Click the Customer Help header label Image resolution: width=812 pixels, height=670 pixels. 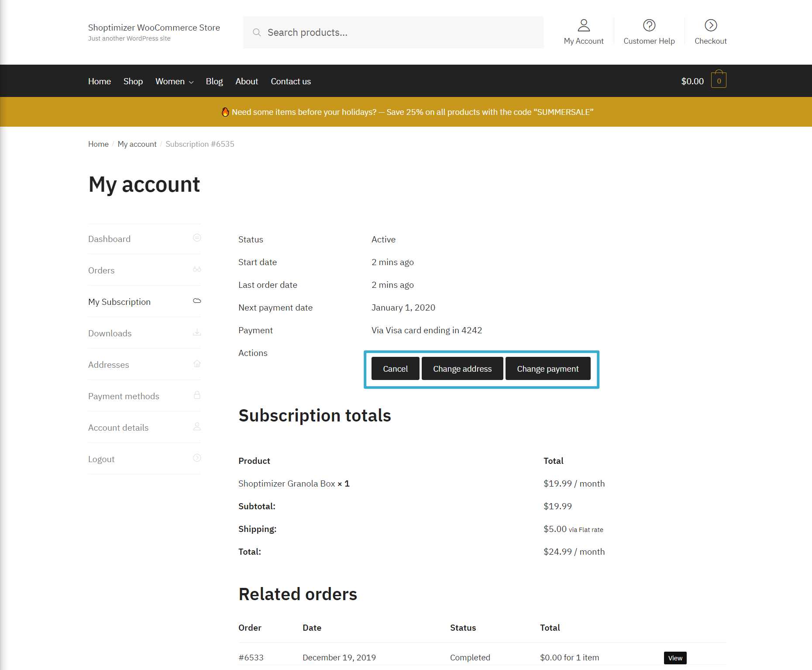(649, 41)
